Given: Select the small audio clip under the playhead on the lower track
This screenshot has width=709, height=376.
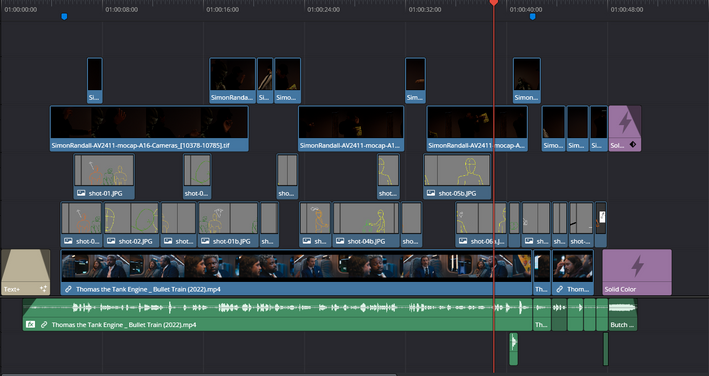Looking at the screenshot, I should point(513,349).
